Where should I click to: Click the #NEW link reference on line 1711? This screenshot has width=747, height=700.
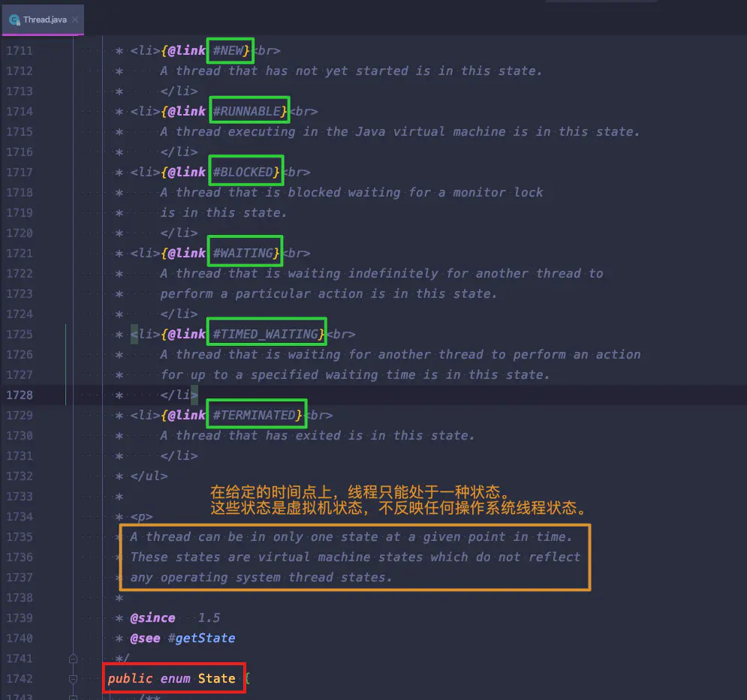228,50
